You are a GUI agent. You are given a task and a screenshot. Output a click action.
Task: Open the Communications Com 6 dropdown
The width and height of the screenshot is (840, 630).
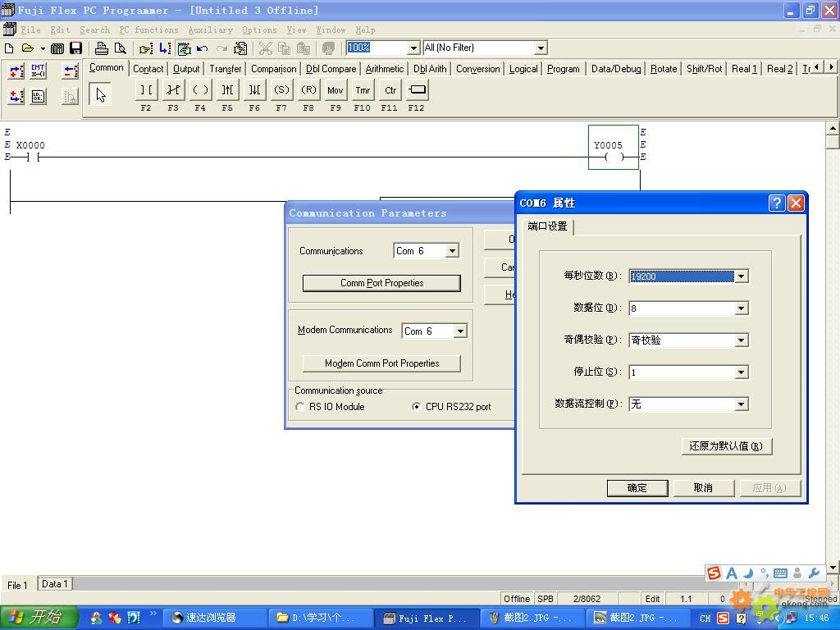(x=453, y=251)
